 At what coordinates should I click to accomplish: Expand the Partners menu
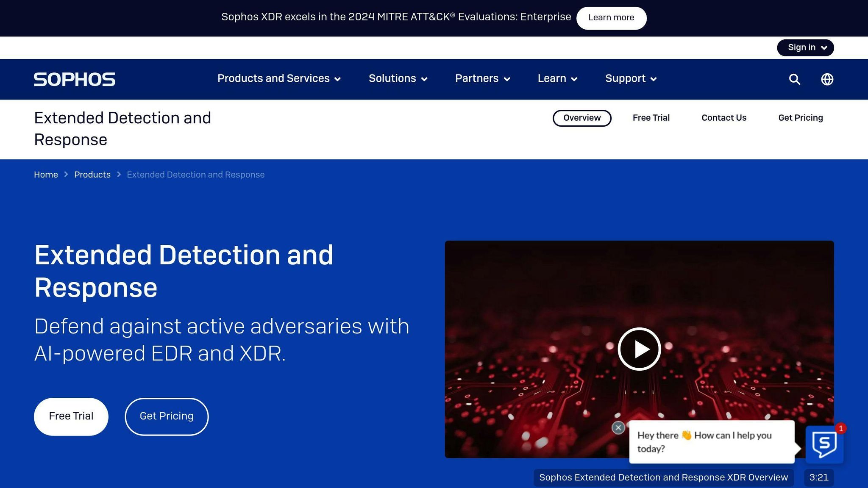coord(482,79)
